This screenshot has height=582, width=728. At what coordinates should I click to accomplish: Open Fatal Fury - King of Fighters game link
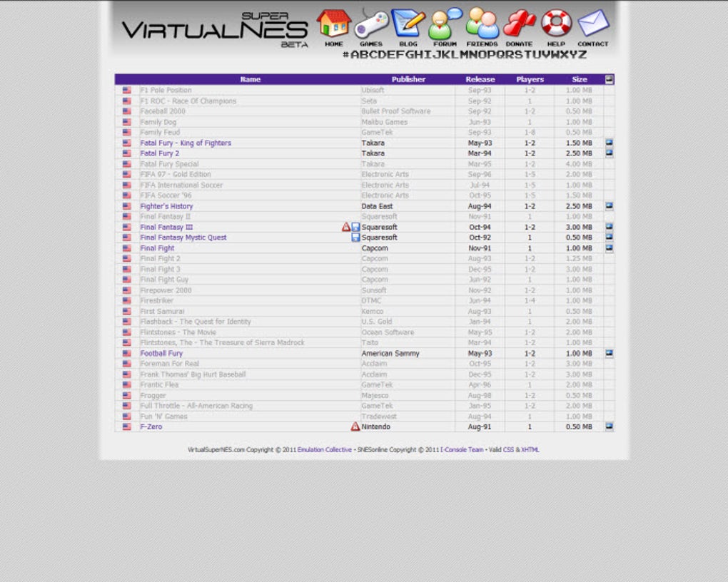(x=186, y=143)
